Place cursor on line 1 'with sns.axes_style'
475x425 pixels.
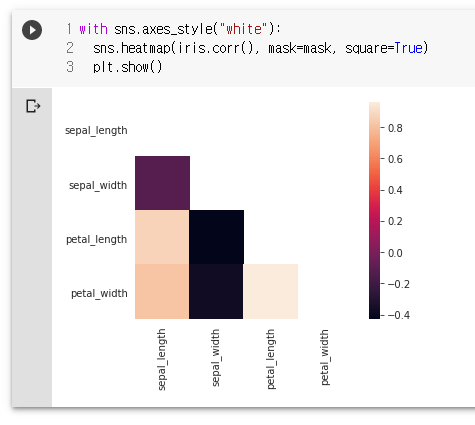[180, 29]
